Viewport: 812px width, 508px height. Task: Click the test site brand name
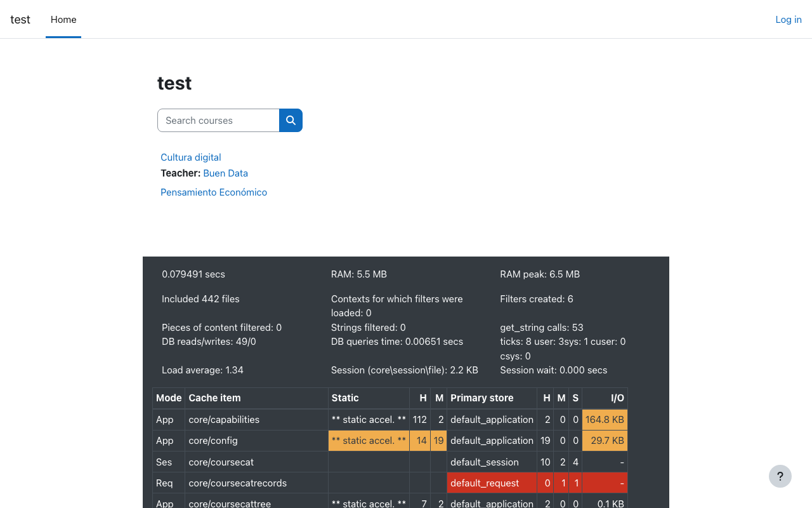pos(20,20)
